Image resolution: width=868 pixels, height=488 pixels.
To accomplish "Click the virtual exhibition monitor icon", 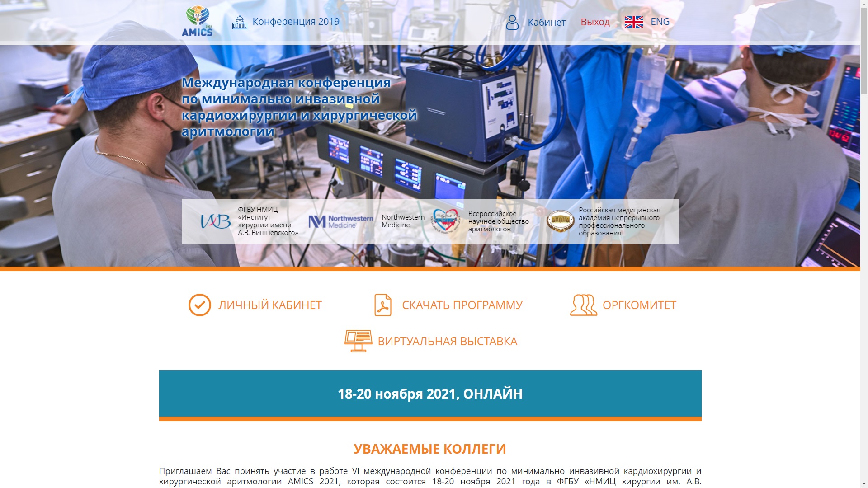I will tap(358, 341).
